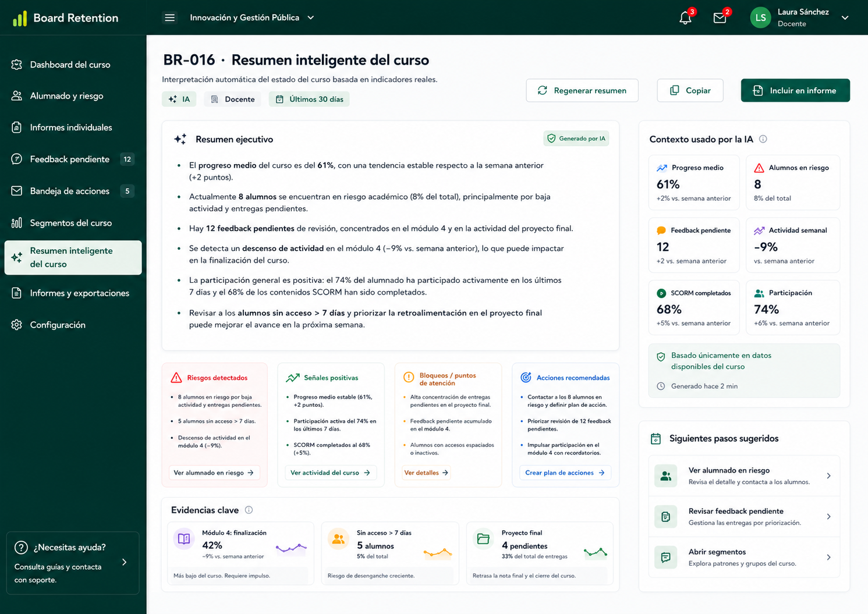Click Incluir en informe button
868x614 pixels.
point(795,91)
